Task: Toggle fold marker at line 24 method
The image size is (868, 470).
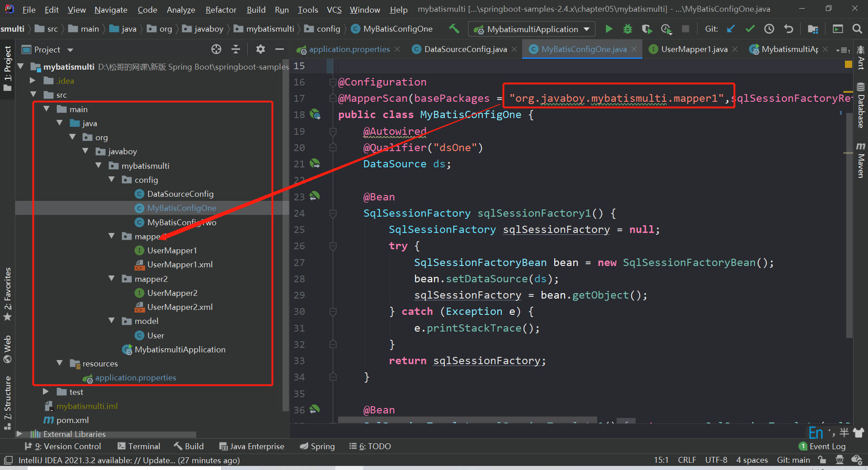Action: pos(333,214)
